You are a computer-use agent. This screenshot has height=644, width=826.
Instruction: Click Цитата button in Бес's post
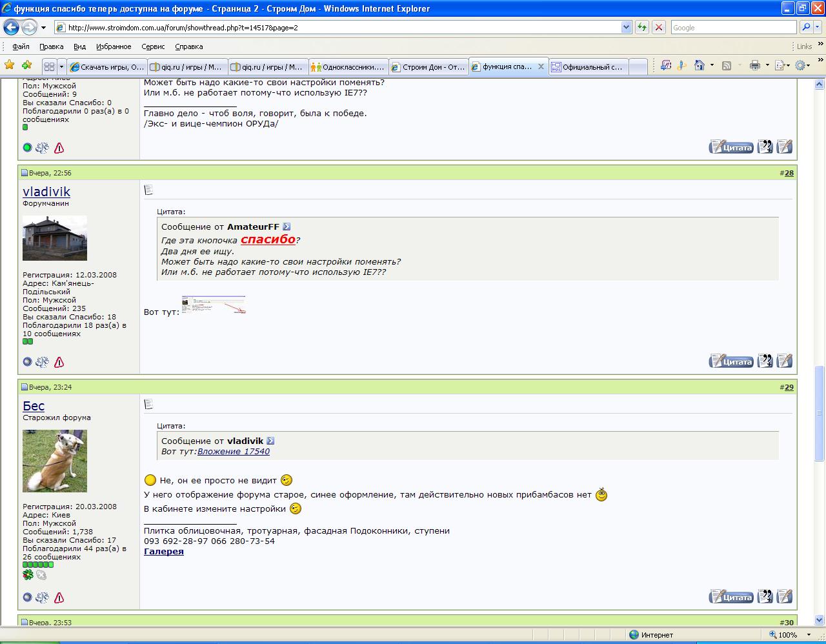pos(731,597)
